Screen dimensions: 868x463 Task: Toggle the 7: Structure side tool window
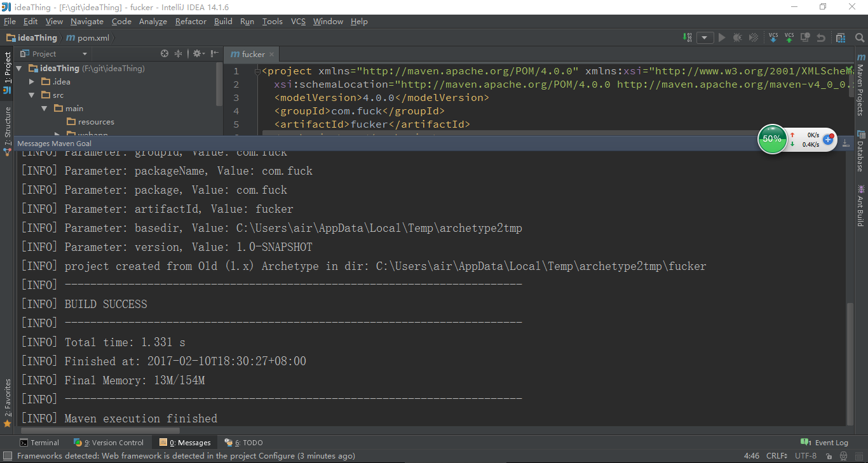coord(7,130)
